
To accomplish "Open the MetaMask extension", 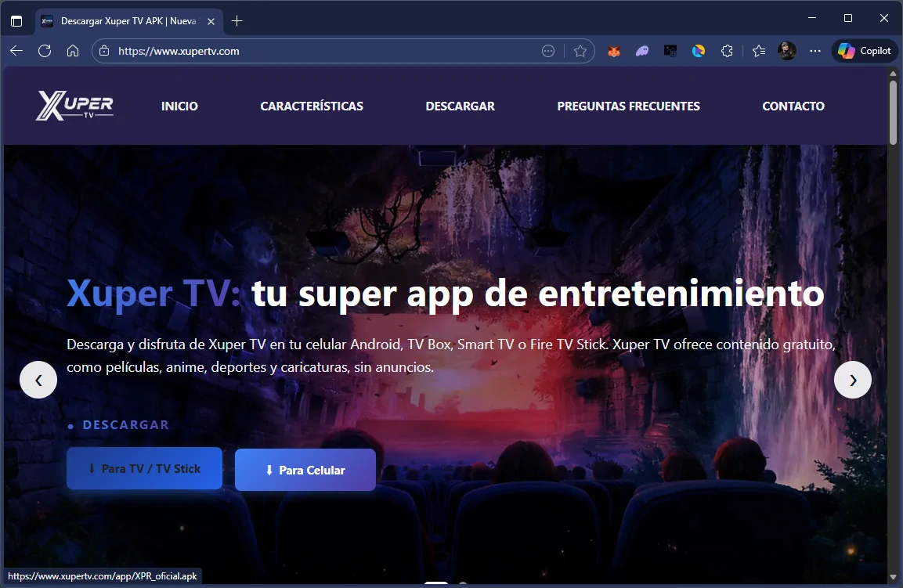I will [613, 50].
